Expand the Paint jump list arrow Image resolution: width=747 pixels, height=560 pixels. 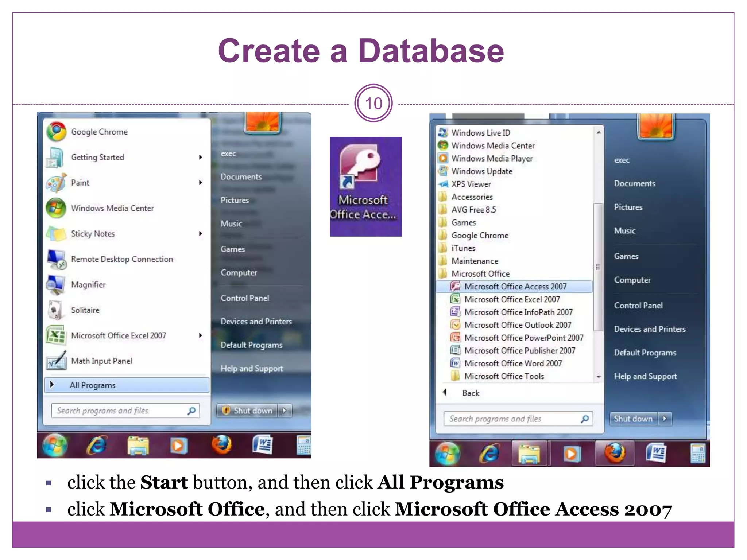pos(201,183)
